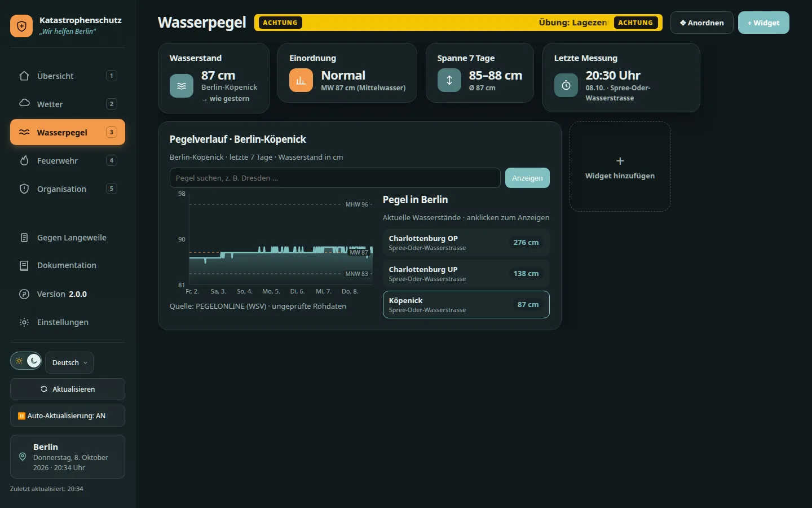The width and height of the screenshot is (812, 508).
Task: Click the location pin icon next to Berlin
Action: tap(23, 457)
